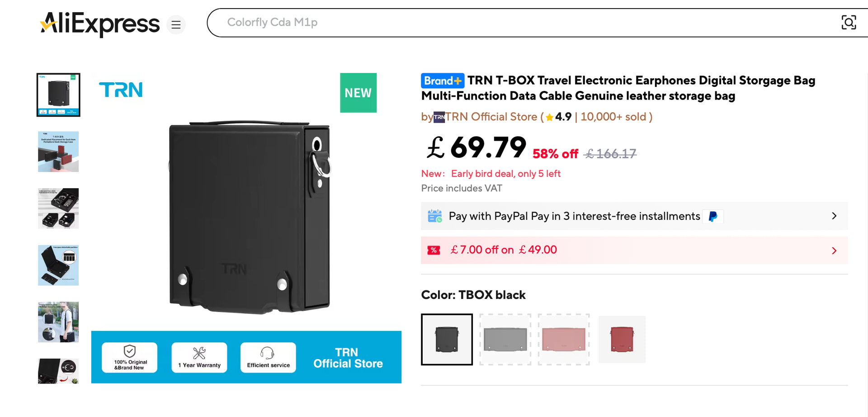This screenshot has height=417, width=868.
Task: View the second thumbnail with red case
Action: tap(58, 152)
